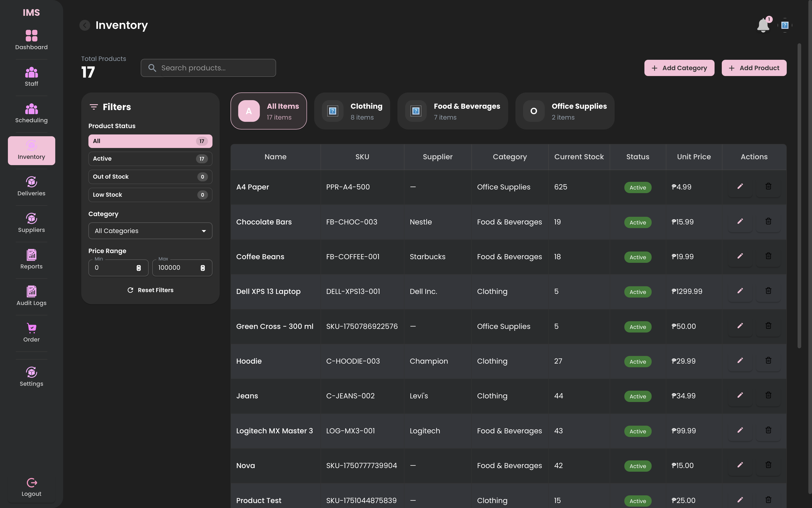Screen dimensions: 812x508
Task: Click the Add Product button
Action: (x=754, y=68)
